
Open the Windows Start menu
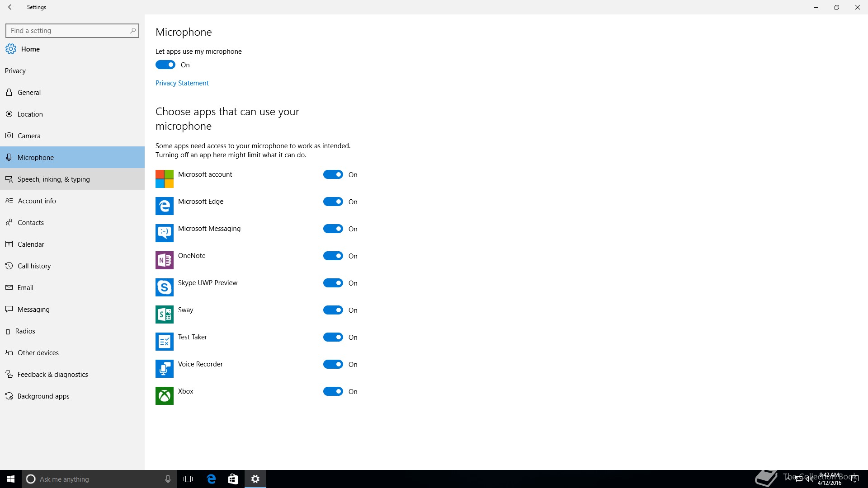pos(11,479)
